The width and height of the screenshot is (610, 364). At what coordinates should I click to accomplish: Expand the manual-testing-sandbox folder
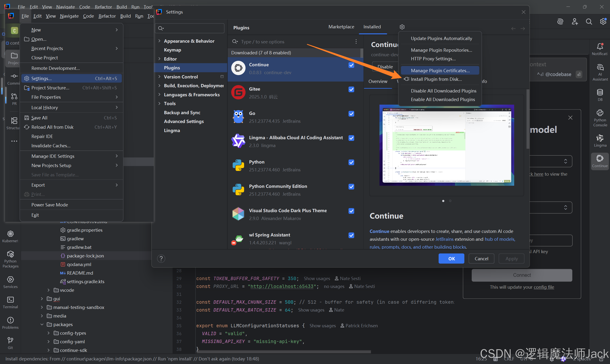click(x=42, y=307)
